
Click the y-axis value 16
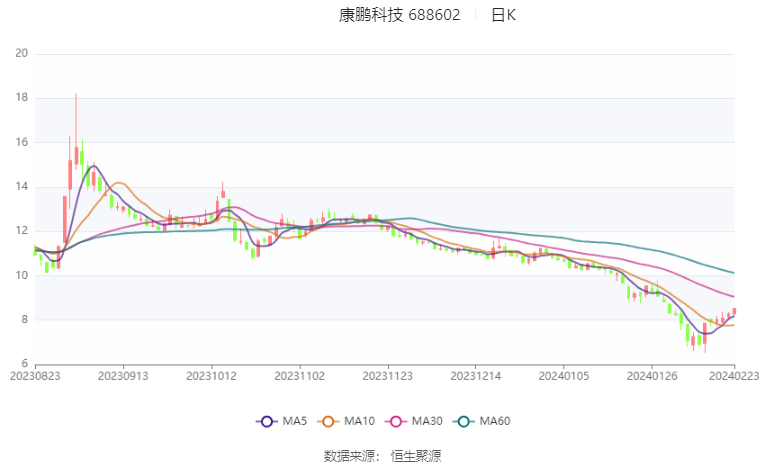[21, 142]
